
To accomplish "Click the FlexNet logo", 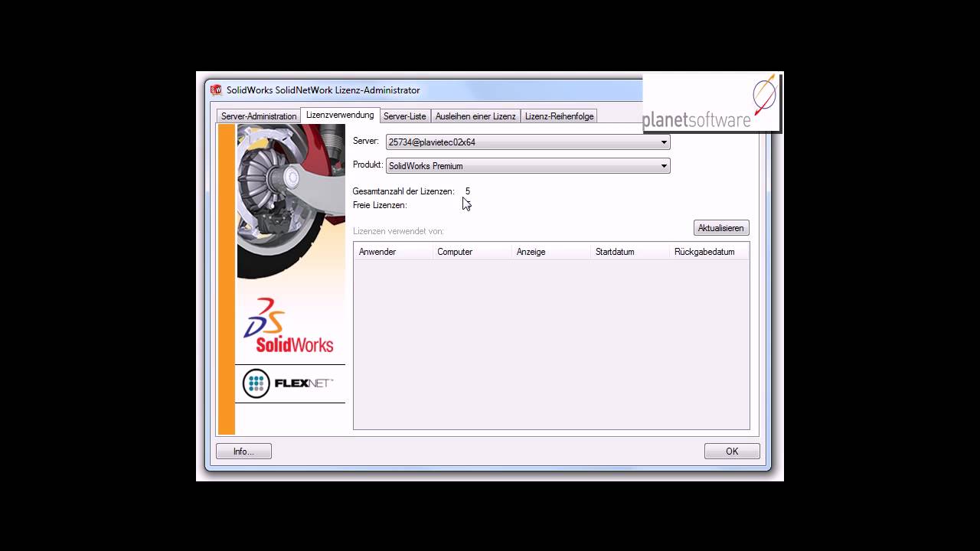I will click(289, 383).
